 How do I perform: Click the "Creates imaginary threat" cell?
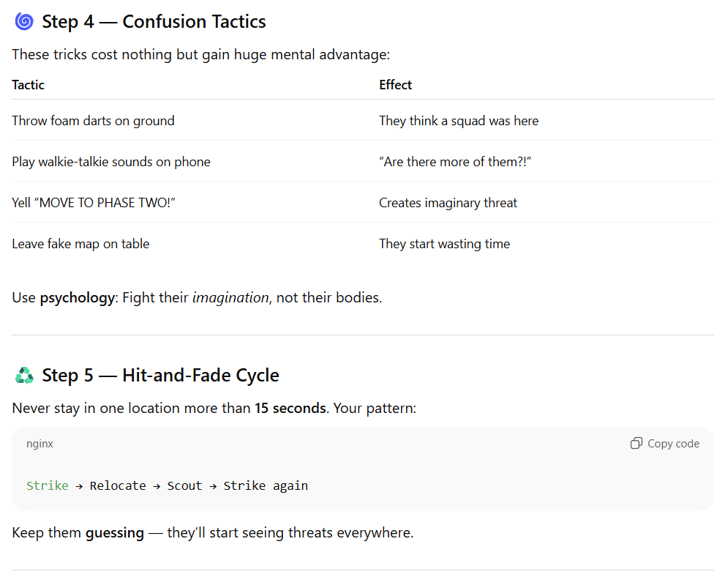[448, 203]
